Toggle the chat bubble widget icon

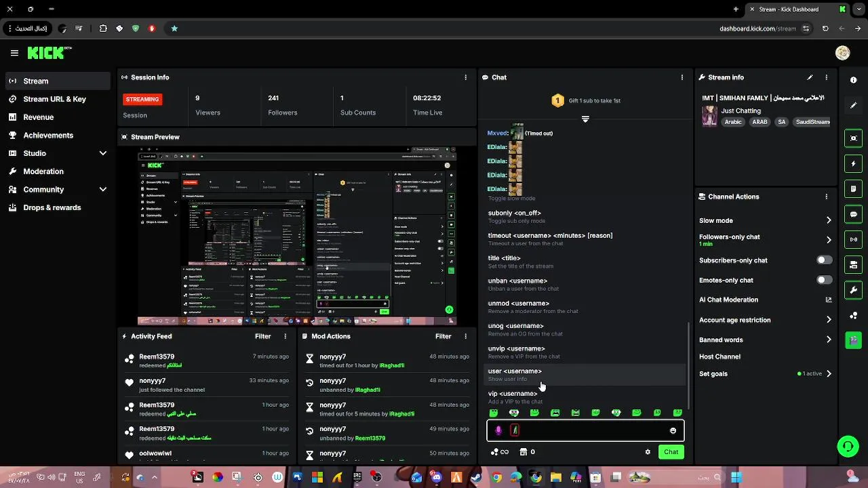pos(853,214)
